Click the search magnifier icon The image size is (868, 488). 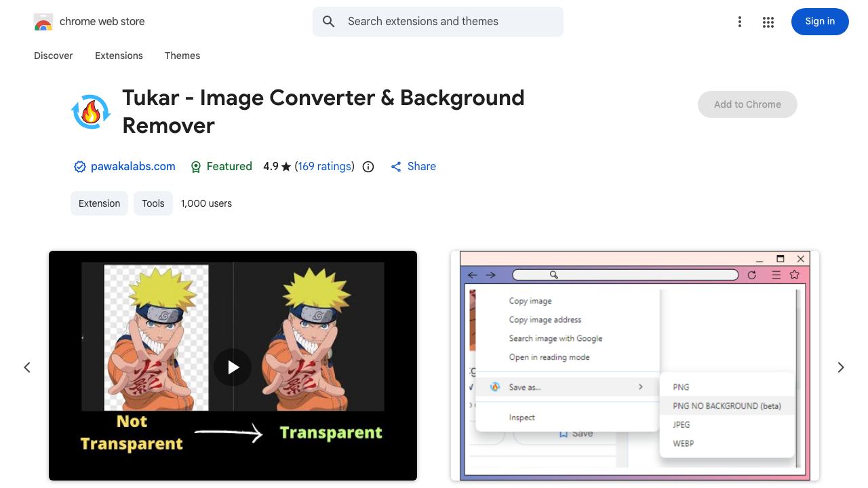[x=329, y=22]
